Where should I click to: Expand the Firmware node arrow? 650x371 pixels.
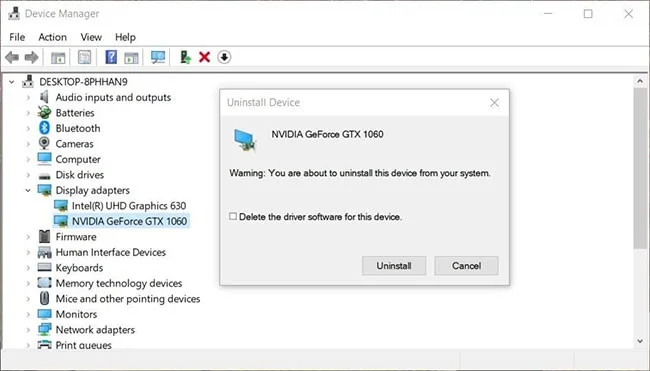click(28, 237)
